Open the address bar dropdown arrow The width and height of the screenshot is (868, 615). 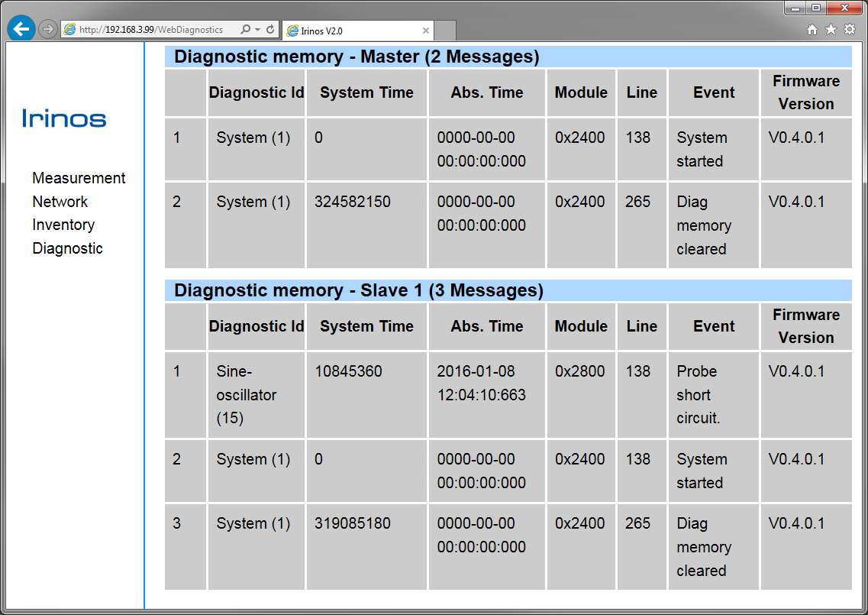tap(257, 29)
